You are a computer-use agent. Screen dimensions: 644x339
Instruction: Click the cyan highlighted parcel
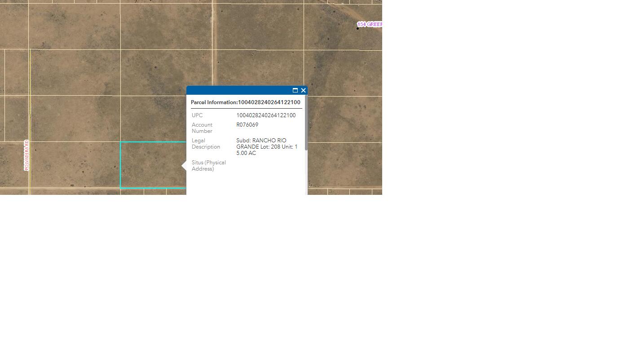(x=153, y=165)
